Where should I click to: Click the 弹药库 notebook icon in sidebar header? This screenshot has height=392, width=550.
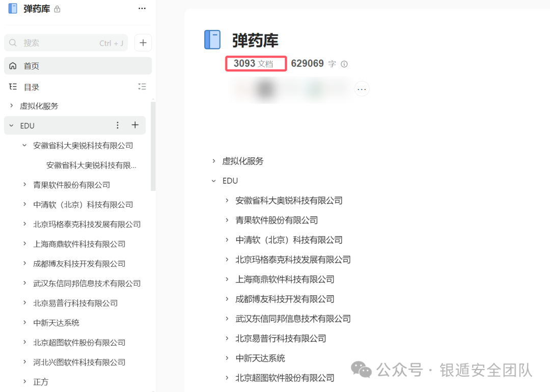click(13, 9)
